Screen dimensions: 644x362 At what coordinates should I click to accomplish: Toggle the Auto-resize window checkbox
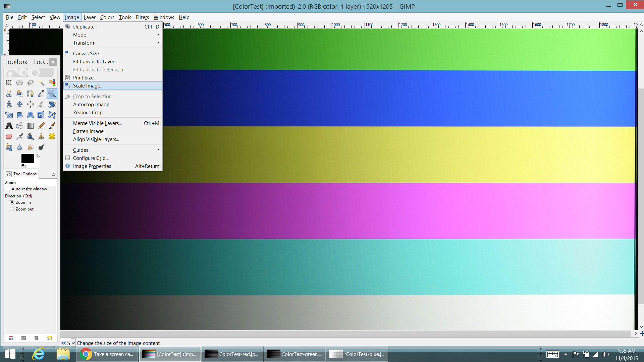pyautogui.click(x=8, y=189)
